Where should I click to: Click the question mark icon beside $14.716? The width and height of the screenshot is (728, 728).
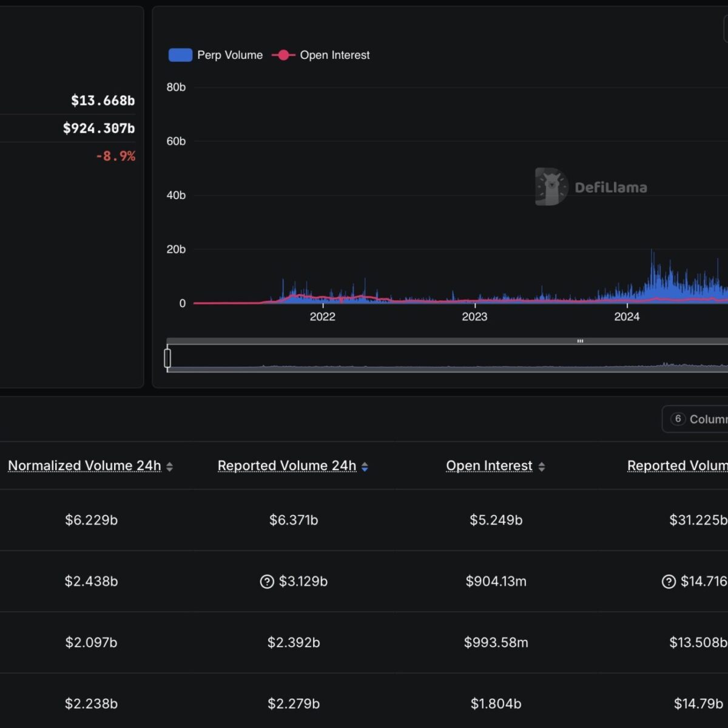[x=669, y=582]
